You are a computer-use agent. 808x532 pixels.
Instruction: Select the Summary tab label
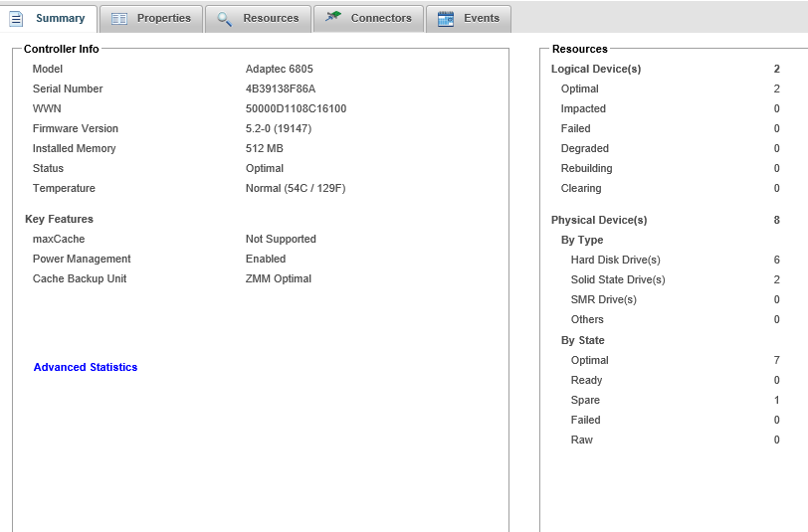[x=60, y=19]
